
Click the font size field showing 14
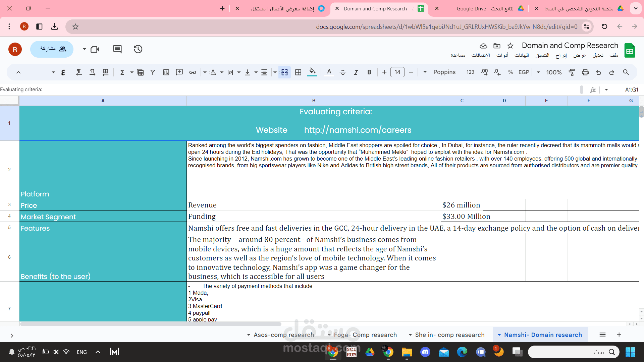click(397, 72)
